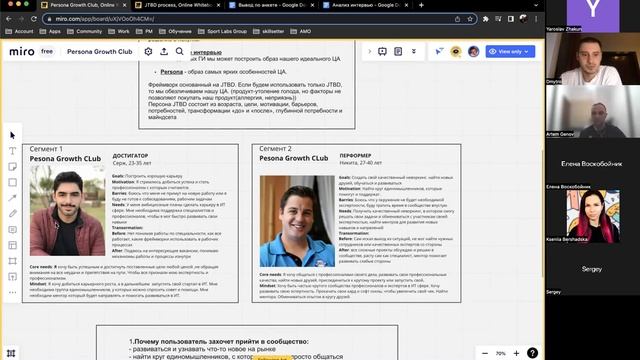Open Miro board settings gear

pos(148,51)
